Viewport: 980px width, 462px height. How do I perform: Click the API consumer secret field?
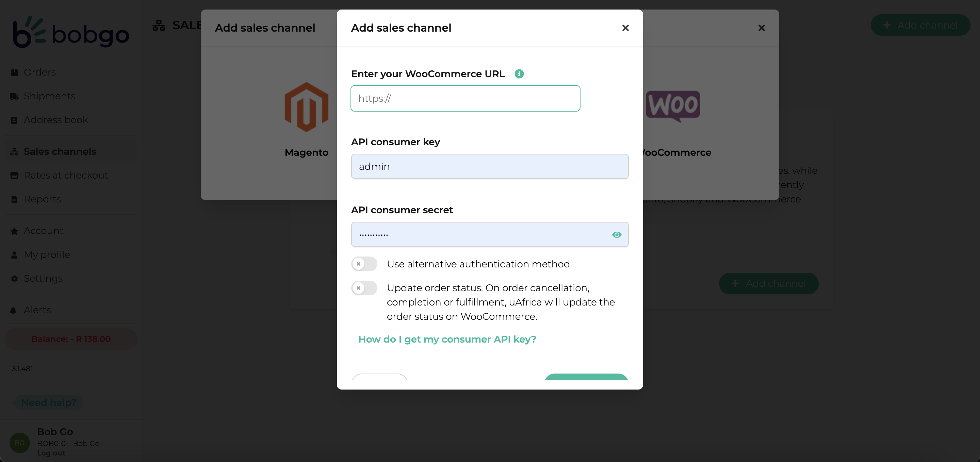(490, 235)
